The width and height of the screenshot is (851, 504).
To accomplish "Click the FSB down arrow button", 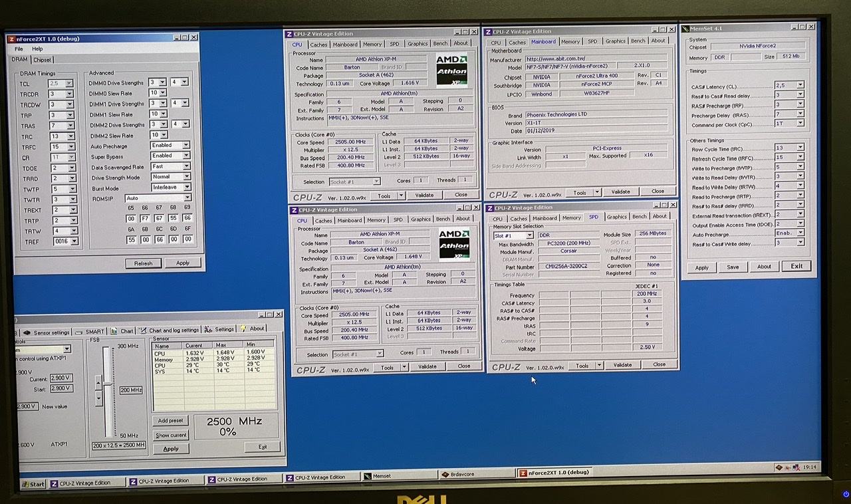I will pos(98,398).
